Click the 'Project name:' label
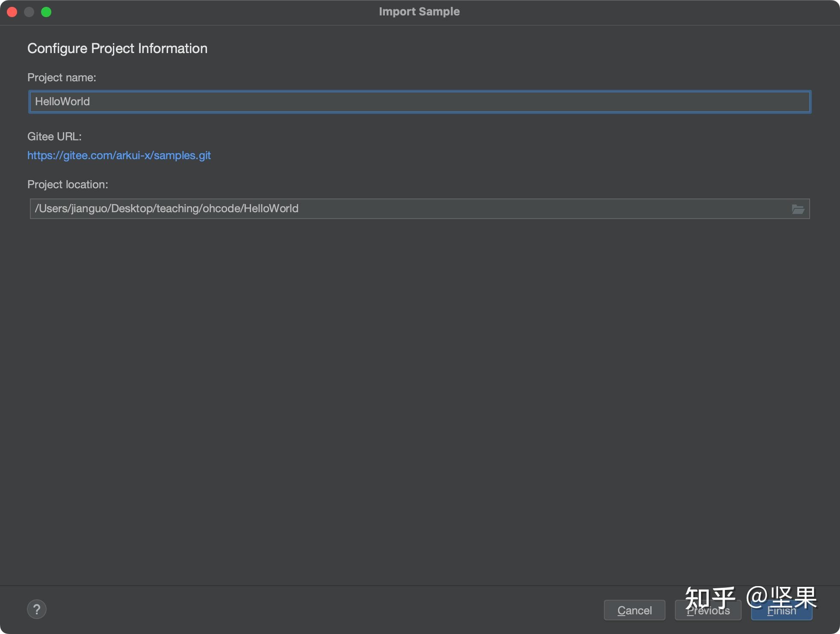 [62, 77]
